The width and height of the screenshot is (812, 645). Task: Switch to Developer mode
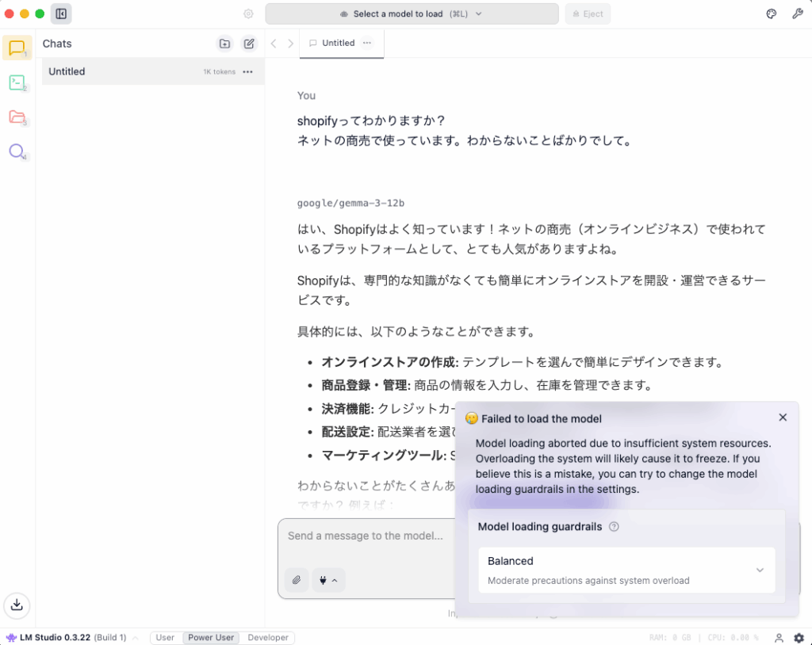(268, 637)
